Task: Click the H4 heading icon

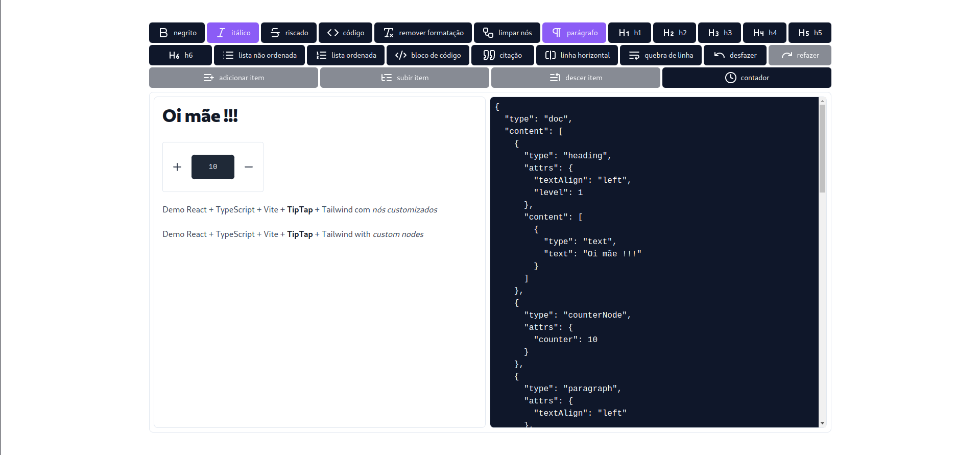Action: [758, 33]
